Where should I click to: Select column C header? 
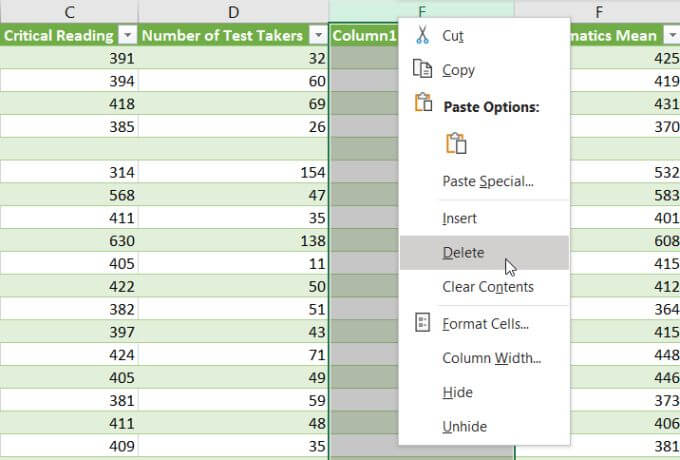69,12
